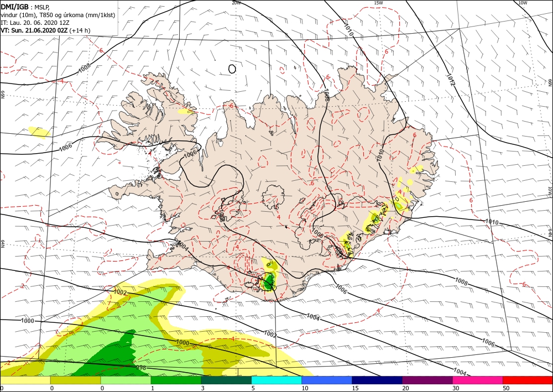This screenshot has width=553, height=392.
Task: Select the '1012' isobar label
Action: click(451, 80)
